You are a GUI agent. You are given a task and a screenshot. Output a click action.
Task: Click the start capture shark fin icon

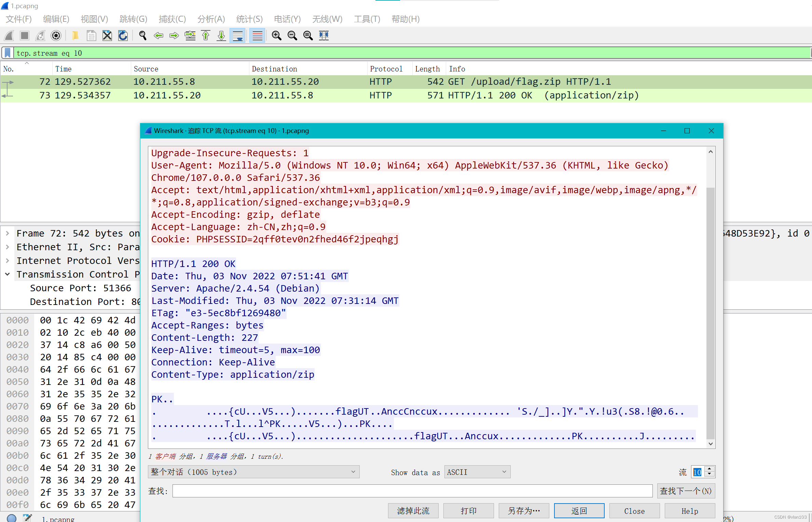click(9, 36)
